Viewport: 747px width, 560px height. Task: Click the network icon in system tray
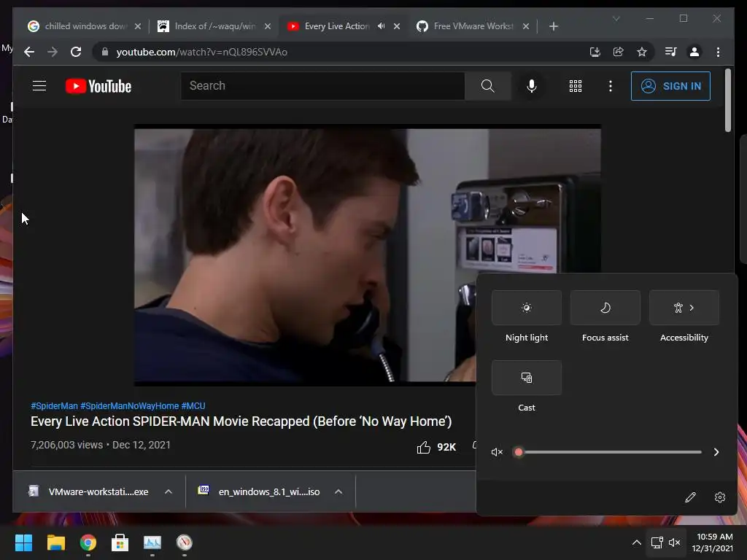point(657,542)
